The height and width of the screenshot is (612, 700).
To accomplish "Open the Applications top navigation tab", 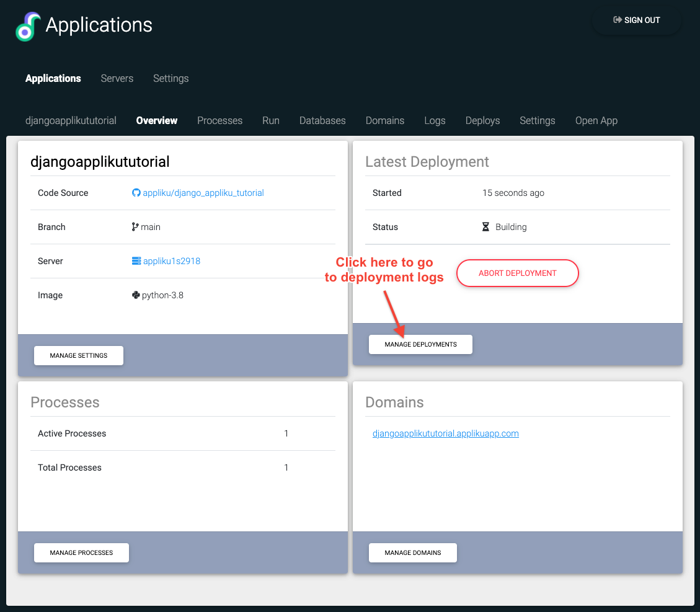I will click(x=53, y=79).
